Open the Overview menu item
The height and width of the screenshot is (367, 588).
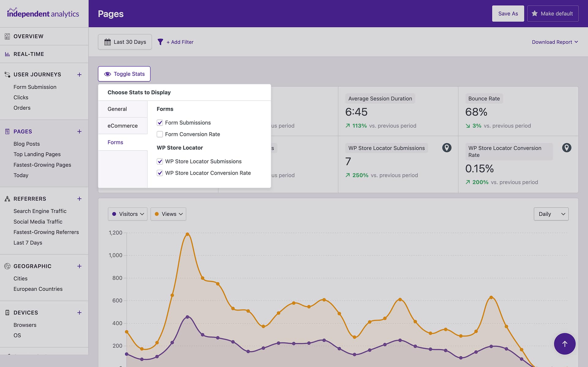tap(28, 36)
